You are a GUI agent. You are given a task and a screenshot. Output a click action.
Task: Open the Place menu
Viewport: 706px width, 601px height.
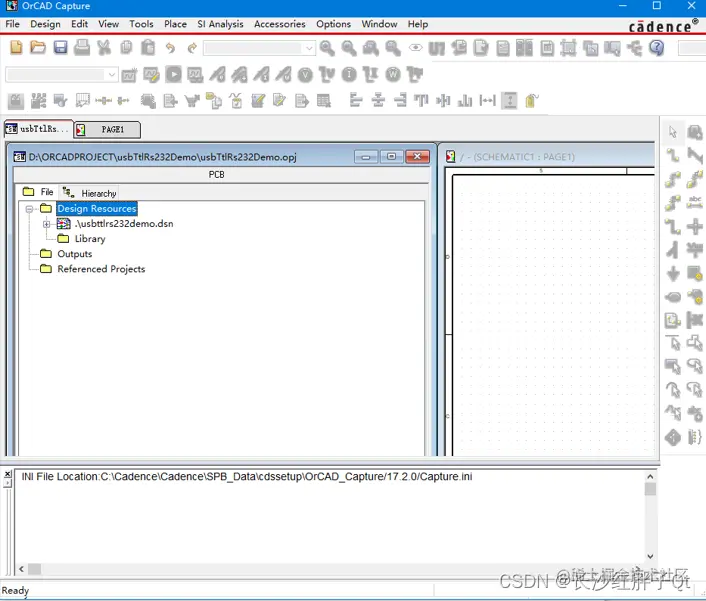175,24
